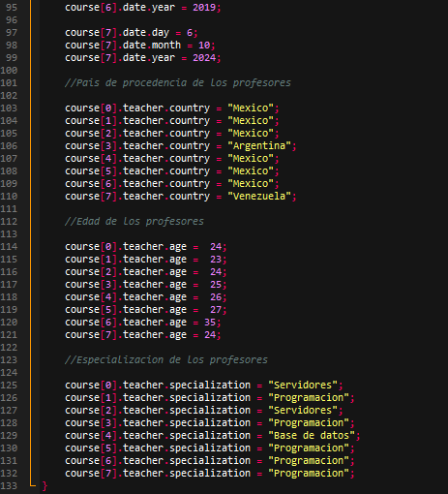Click the value 6 on the course[7] day line
448x494 pixels.
point(190,33)
